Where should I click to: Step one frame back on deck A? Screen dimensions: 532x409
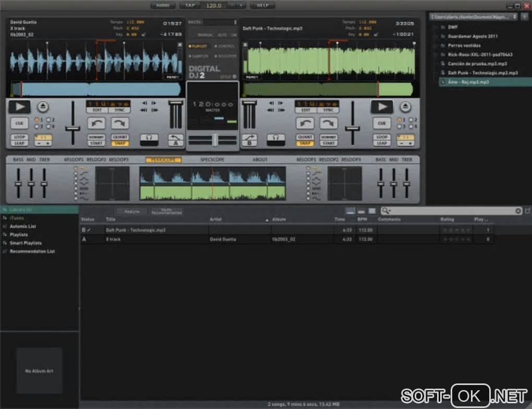click(144, 103)
